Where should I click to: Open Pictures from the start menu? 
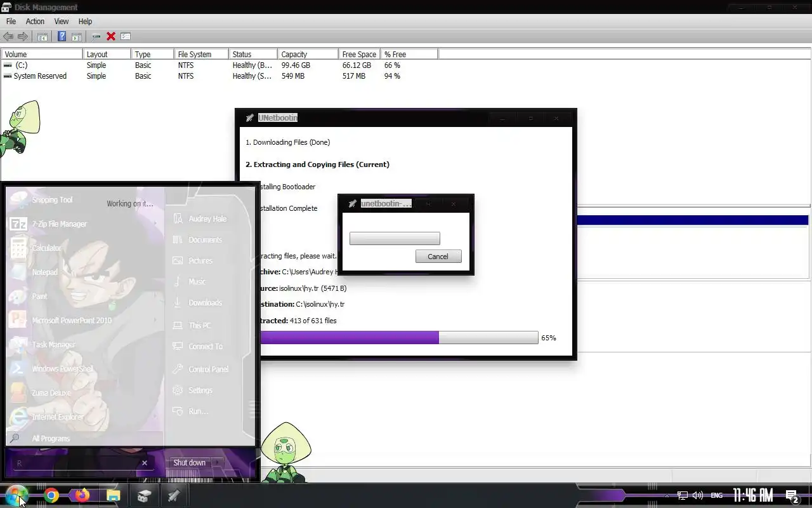coord(200,261)
